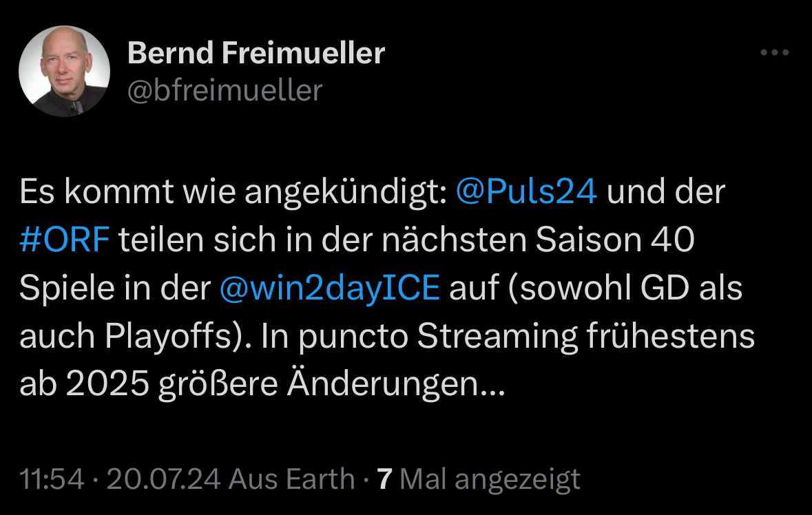
Task: Visit the @win2dayICE mention link
Action: pyautogui.click(x=329, y=289)
